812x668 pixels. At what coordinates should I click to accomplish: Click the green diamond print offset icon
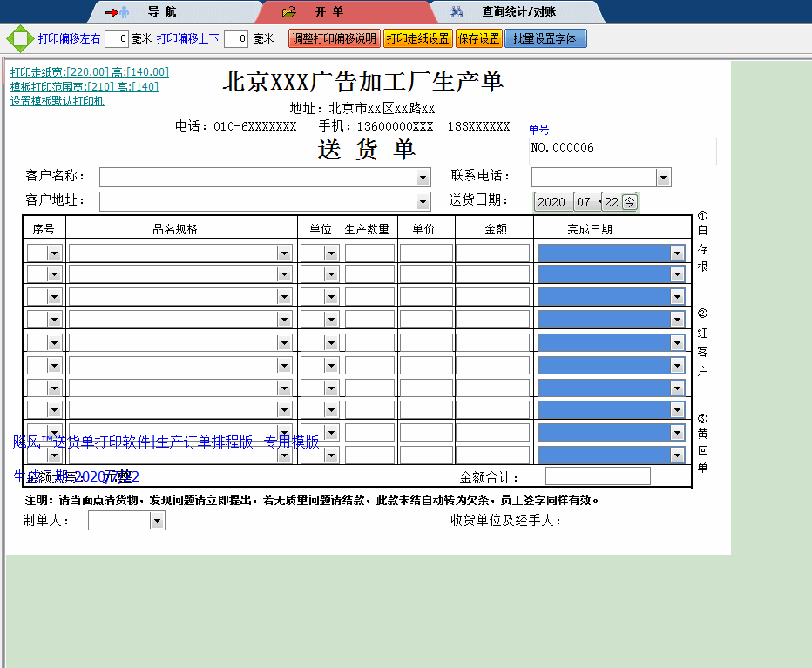pos(19,38)
